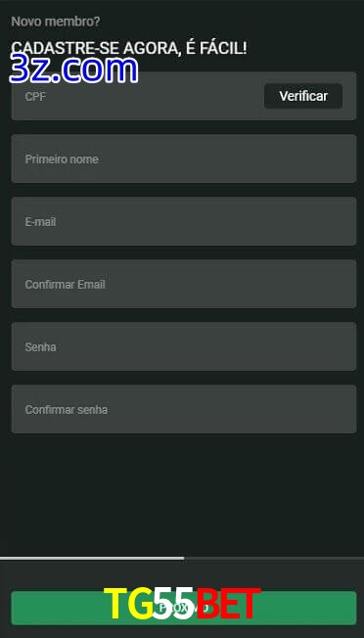The width and height of the screenshot is (364, 638).
Task: Click the red BET letters in logo
Action: point(229,604)
